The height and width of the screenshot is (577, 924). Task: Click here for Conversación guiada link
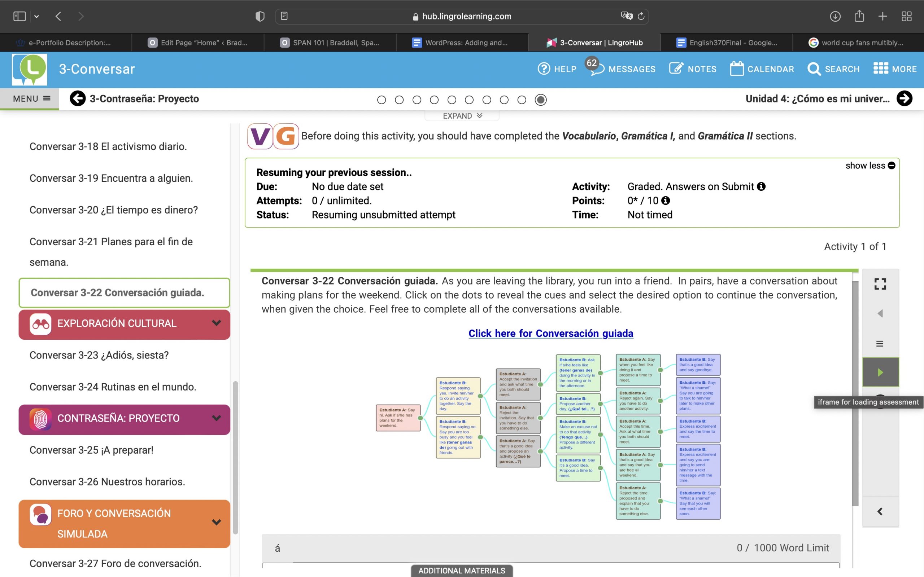[550, 333]
